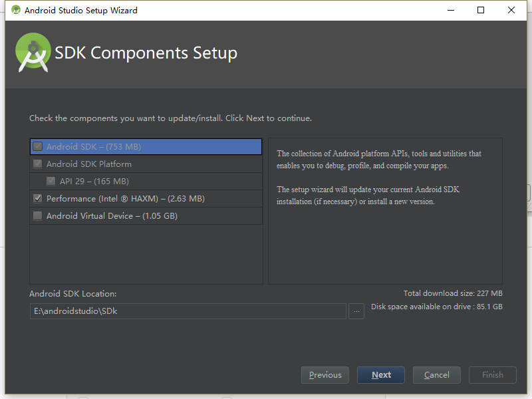Toggle the Android SDK Platform checkbox
Image resolution: width=532 pixels, height=399 pixels.
click(38, 164)
